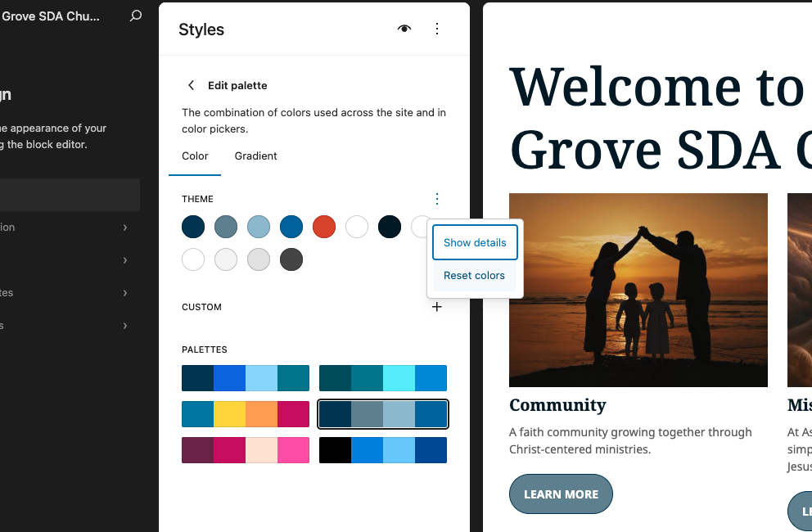
Task: Apply the selected navy and slate palette
Action: click(x=383, y=414)
